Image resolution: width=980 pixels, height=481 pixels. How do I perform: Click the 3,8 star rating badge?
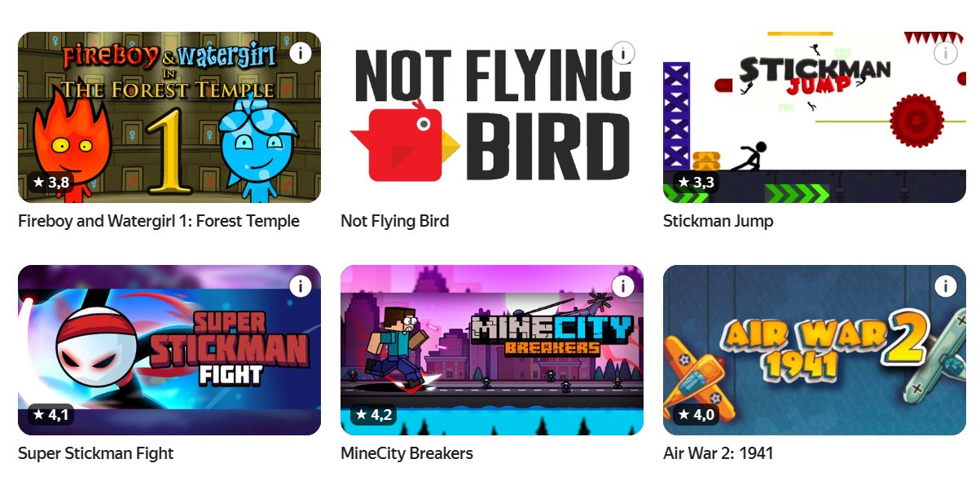point(51,182)
